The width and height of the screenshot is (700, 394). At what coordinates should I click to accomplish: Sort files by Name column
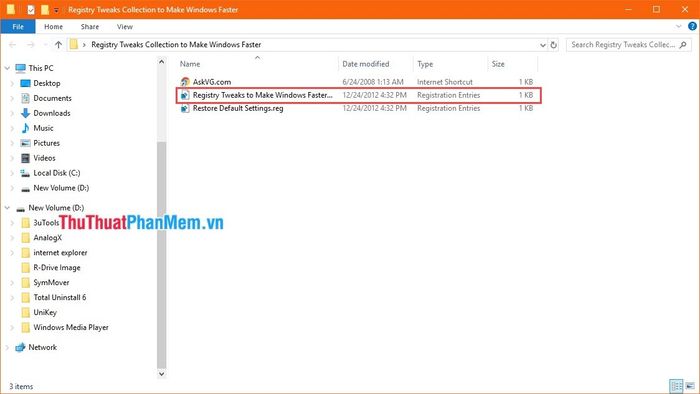coord(190,64)
